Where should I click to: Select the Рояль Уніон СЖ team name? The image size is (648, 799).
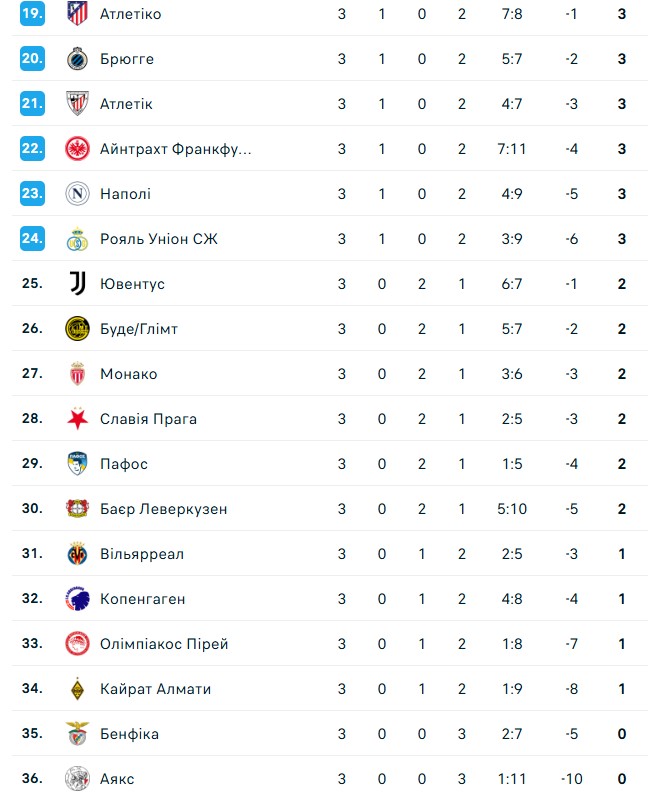coord(158,239)
